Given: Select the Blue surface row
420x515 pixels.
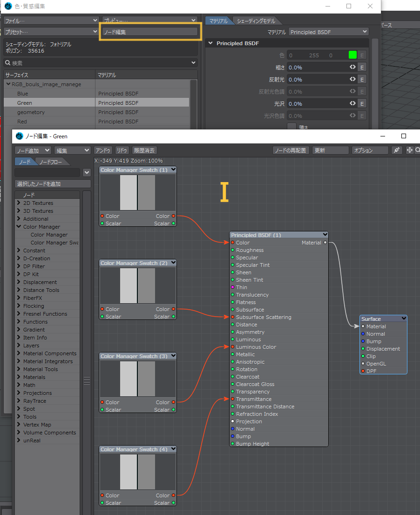Looking at the screenshot, I should [x=96, y=93].
